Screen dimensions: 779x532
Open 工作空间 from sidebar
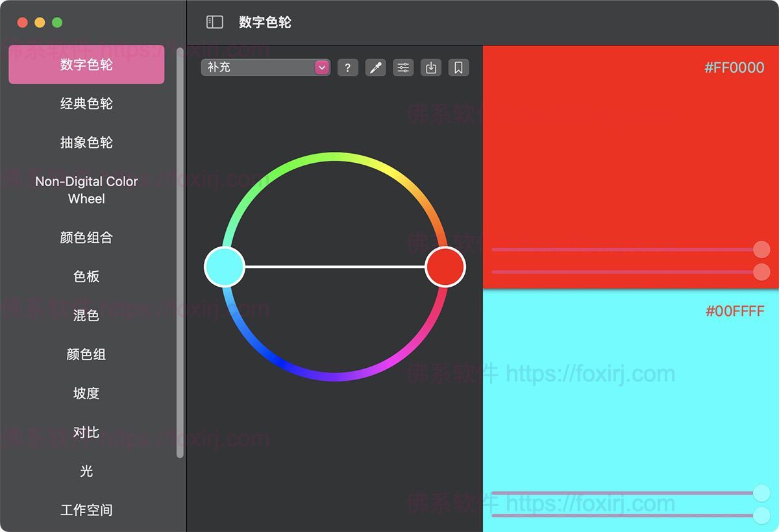[86, 510]
